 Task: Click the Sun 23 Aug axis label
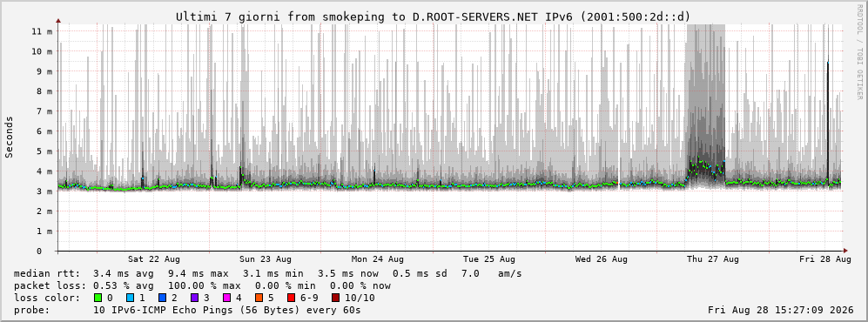[x=266, y=259]
